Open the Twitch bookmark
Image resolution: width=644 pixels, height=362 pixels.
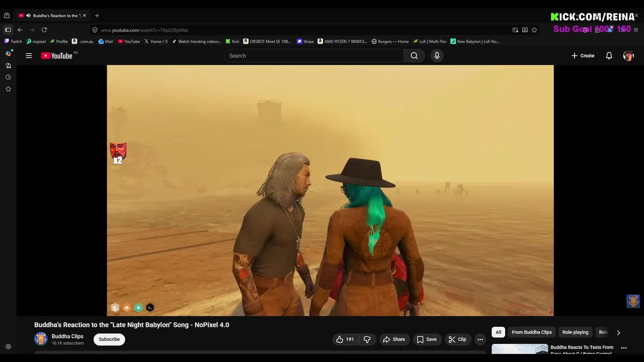[x=13, y=41]
